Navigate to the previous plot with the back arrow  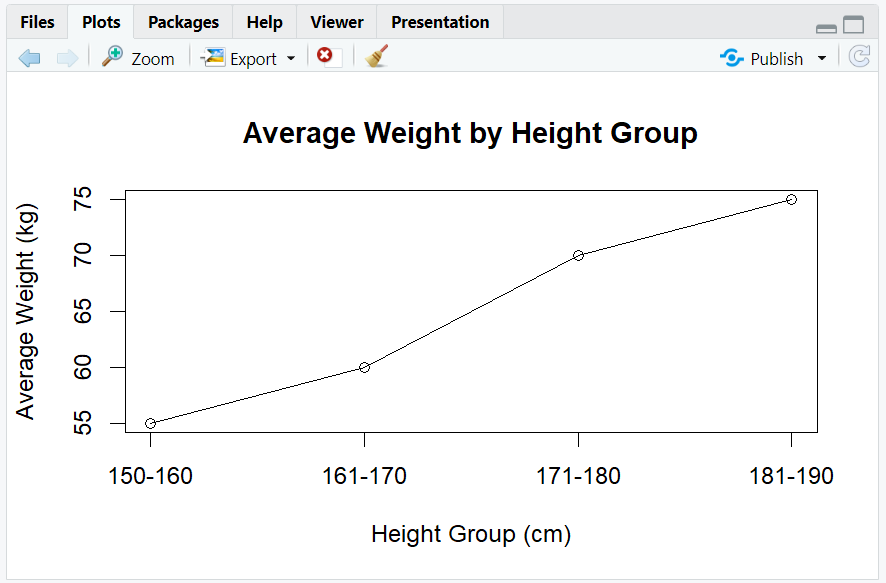pos(29,57)
